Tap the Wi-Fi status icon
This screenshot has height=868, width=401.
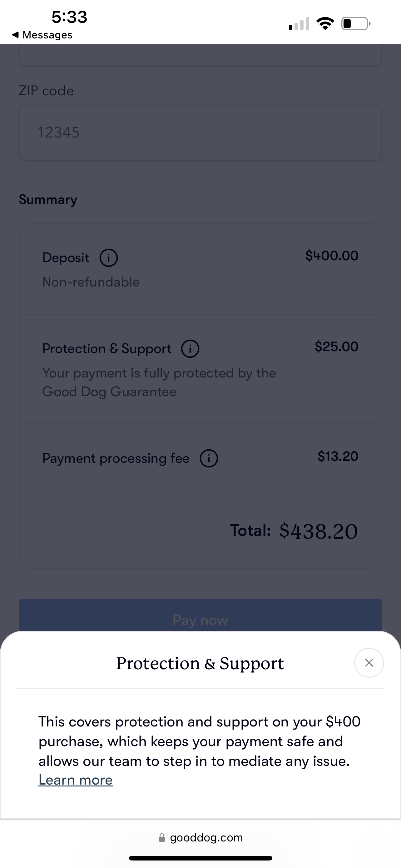(325, 23)
